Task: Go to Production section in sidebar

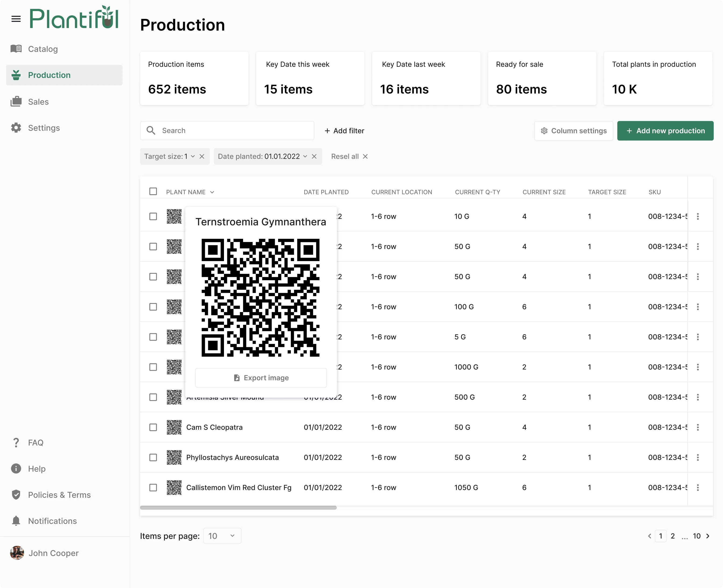Action: tap(49, 75)
